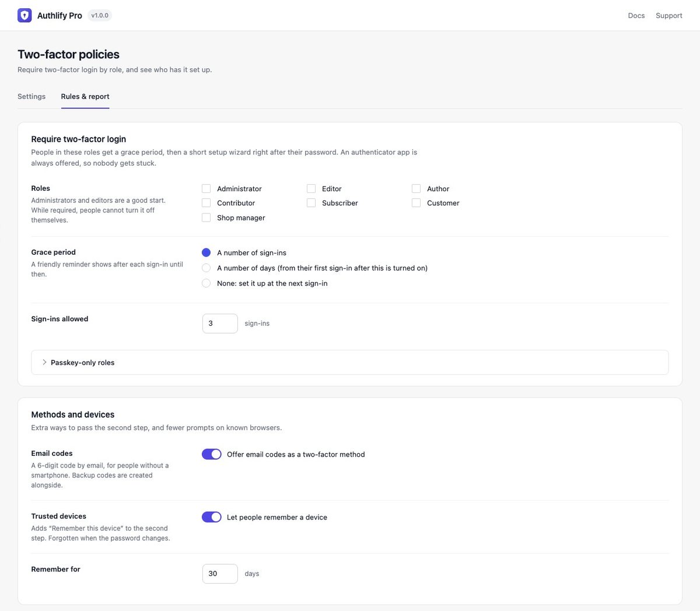This screenshot has width=700, height=611.
Task: Click the Remember for days field
Action: [x=220, y=574]
